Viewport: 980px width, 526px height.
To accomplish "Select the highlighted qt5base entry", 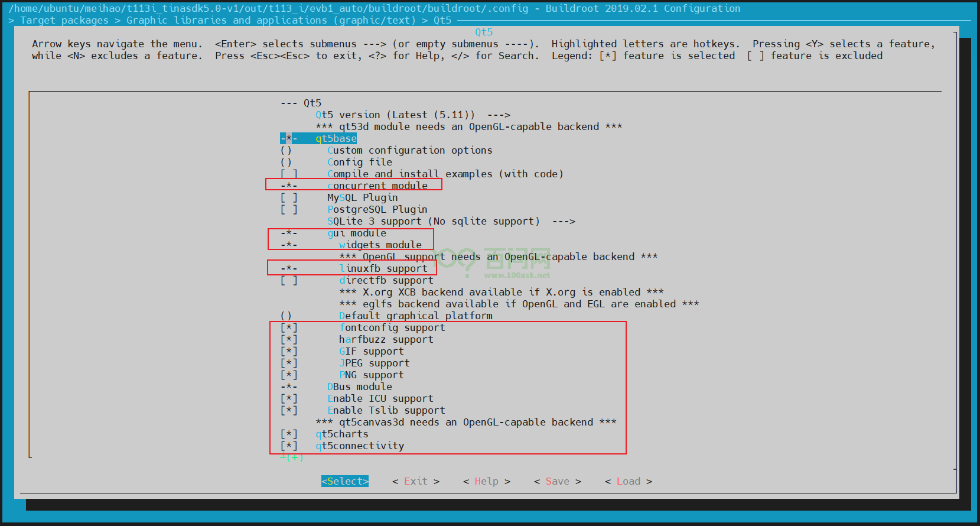I will click(336, 138).
